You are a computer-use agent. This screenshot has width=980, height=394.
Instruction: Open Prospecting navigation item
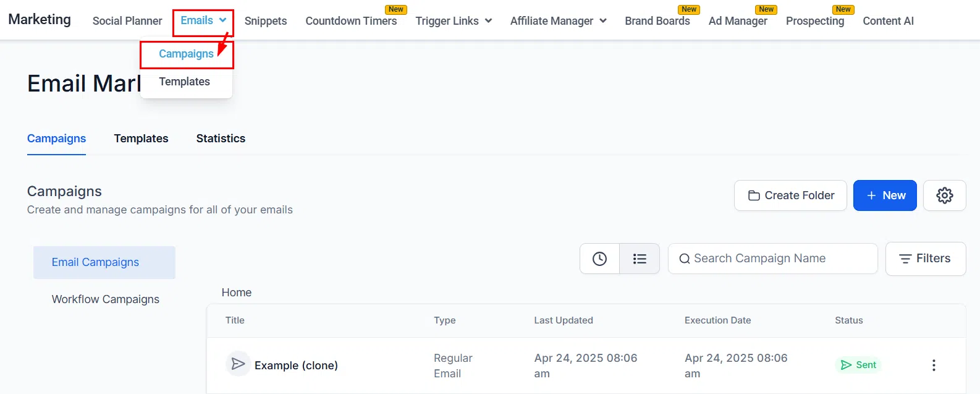(x=815, y=21)
